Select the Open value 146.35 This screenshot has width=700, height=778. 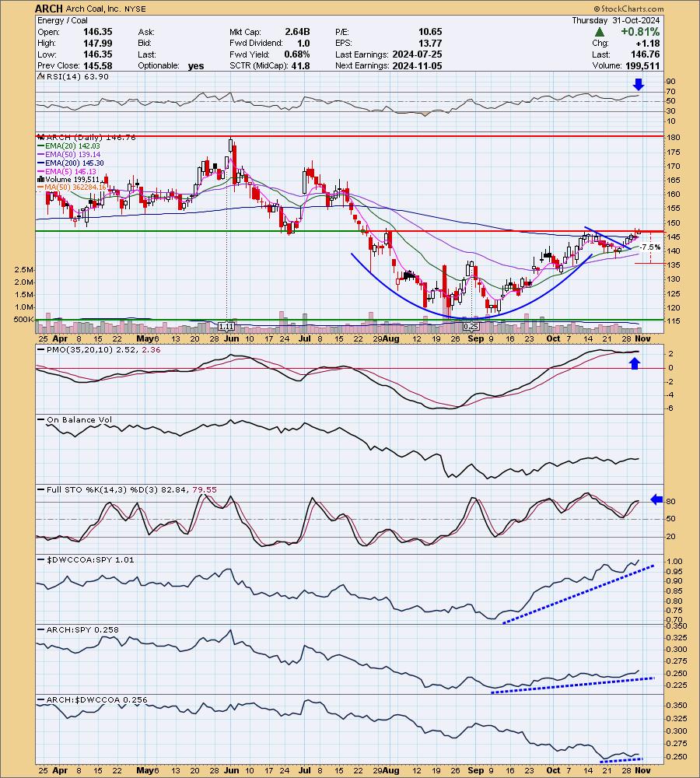click(x=97, y=32)
